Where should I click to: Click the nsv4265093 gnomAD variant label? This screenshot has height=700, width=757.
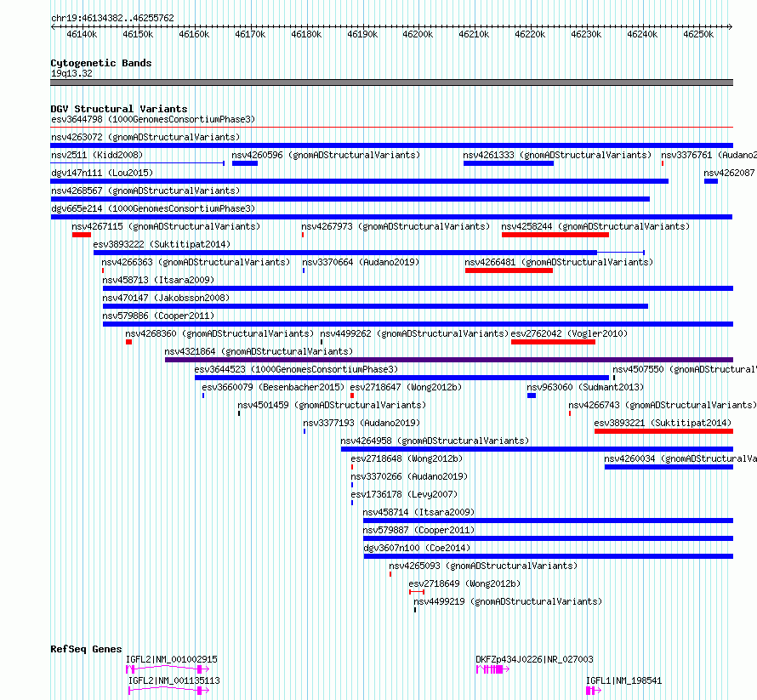[483, 566]
